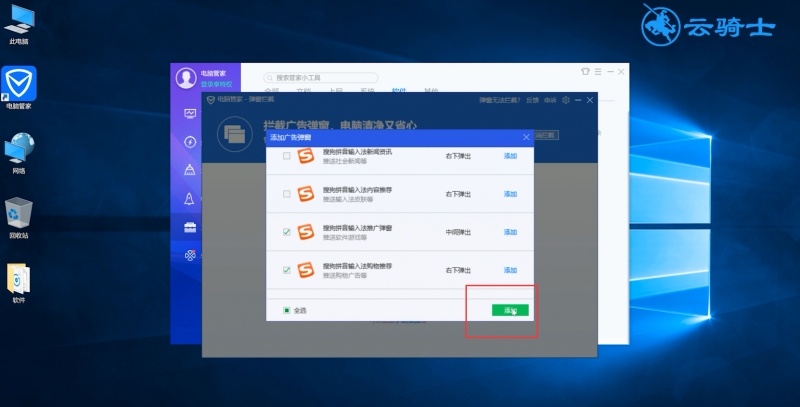Viewport: 800px width, 407px height.
Task: Open lightning virus-scan icon in sidebar
Action: click(x=190, y=142)
